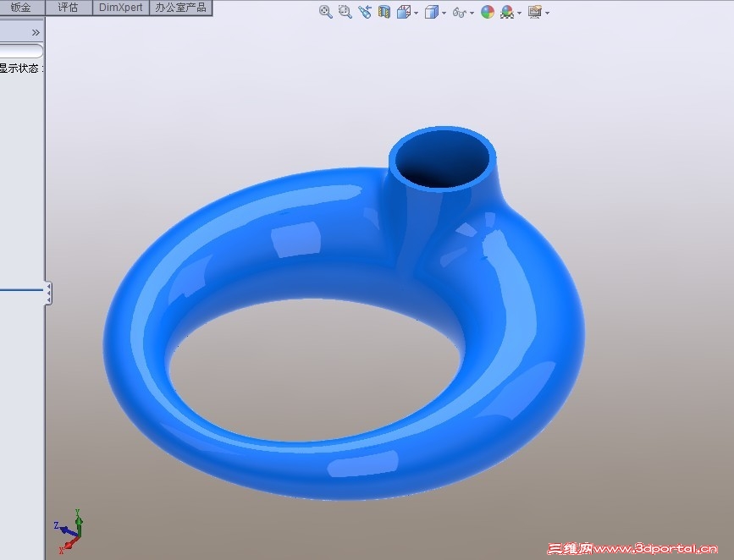Toggle the Section View icon
This screenshot has width=734, height=560.
coord(384,12)
